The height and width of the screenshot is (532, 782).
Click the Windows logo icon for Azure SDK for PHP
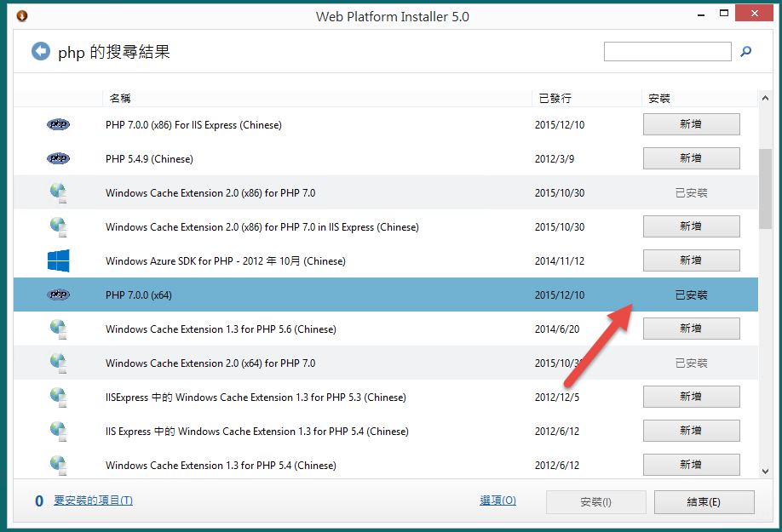point(58,260)
